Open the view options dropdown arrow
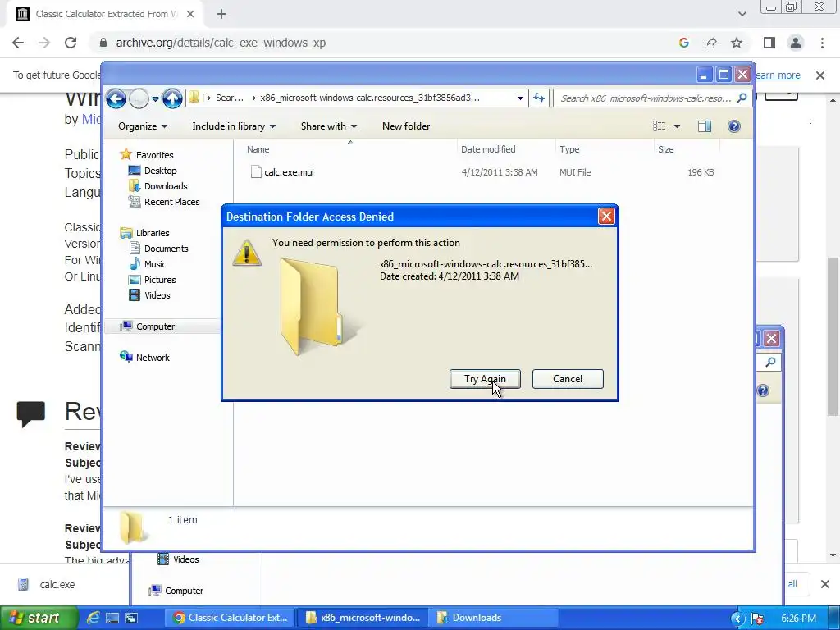 pyautogui.click(x=677, y=126)
